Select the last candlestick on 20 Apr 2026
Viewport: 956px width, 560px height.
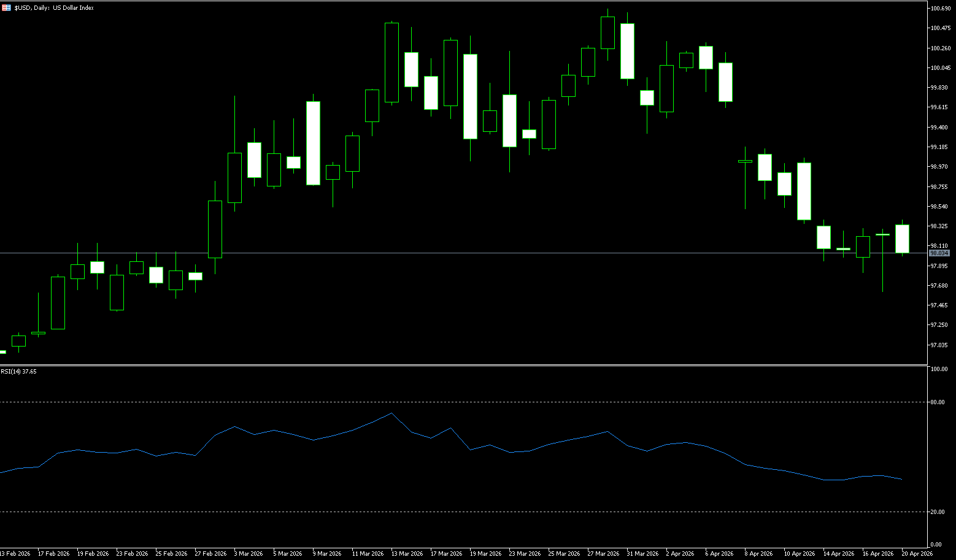coord(902,239)
